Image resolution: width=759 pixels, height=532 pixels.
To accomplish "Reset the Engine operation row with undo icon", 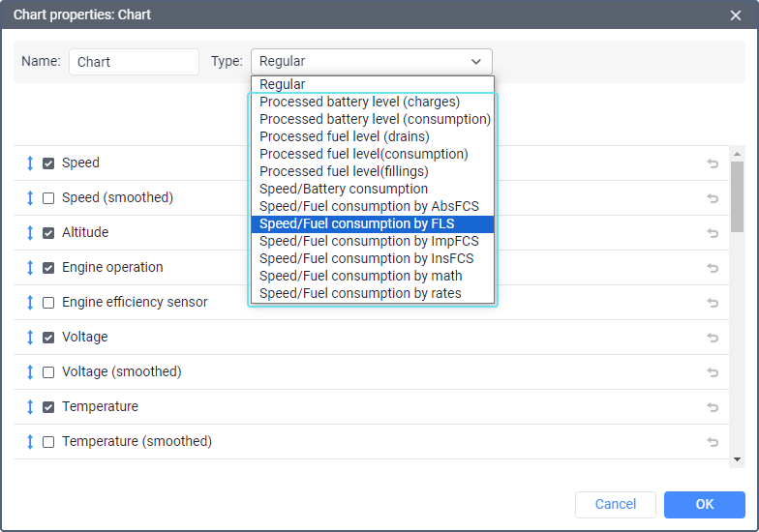I will [713, 268].
